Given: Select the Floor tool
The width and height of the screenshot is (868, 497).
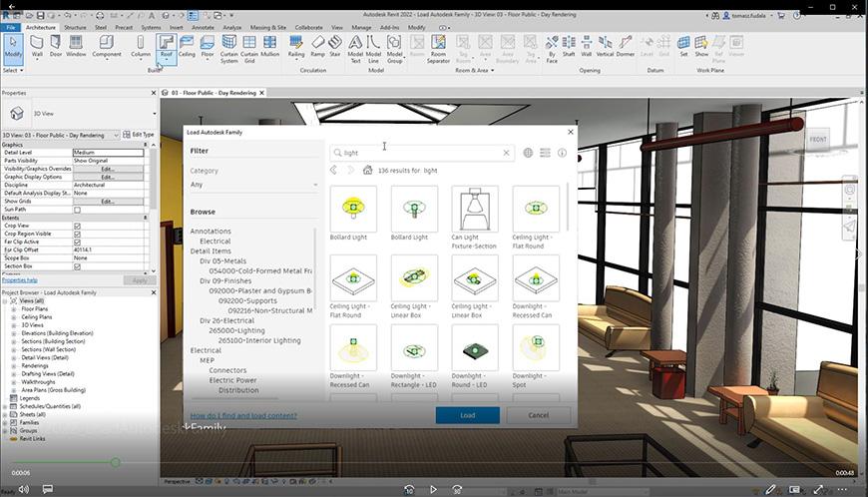Looking at the screenshot, I should (208, 47).
